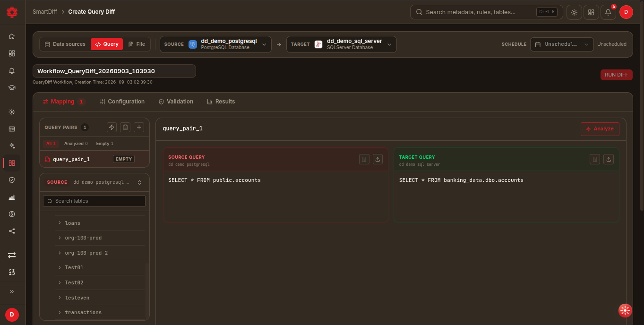Open the share nodes icon in the sidebar
Screen dimensions: 644x325
(x=12, y=231)
